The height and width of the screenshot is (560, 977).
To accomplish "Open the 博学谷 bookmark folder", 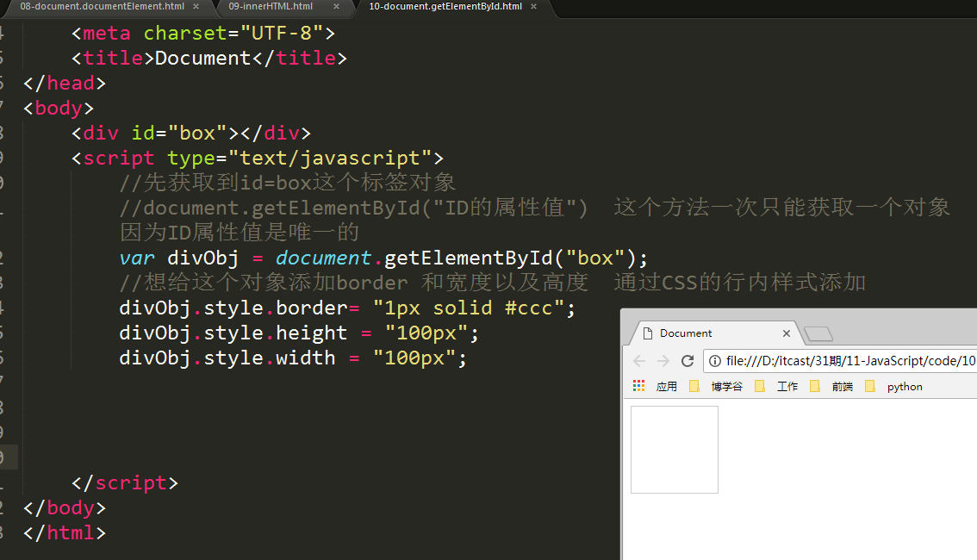I will (717, 387).
